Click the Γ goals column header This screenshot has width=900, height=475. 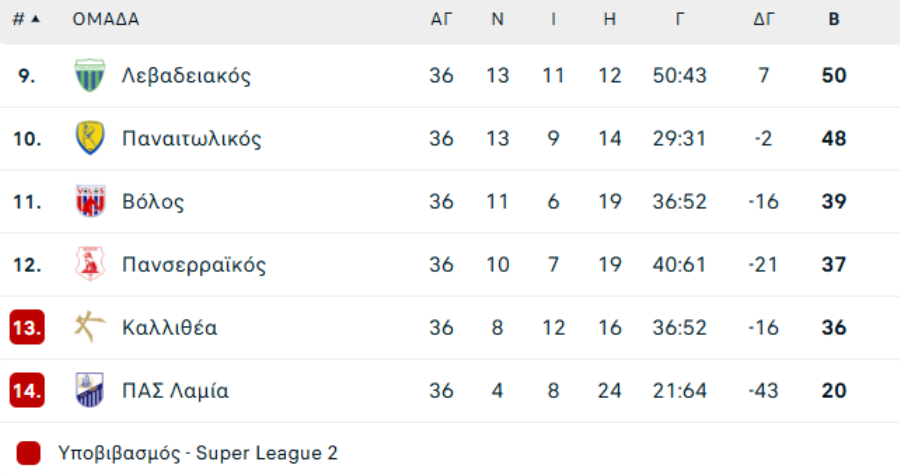point(680,20)
